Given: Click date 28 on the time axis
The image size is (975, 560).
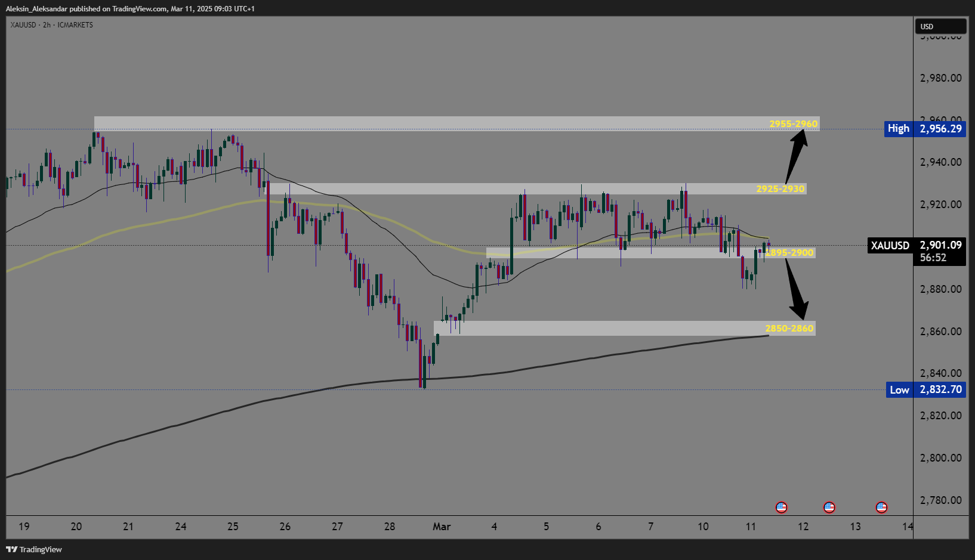Looking at the screenshot, I should [390, 526].
